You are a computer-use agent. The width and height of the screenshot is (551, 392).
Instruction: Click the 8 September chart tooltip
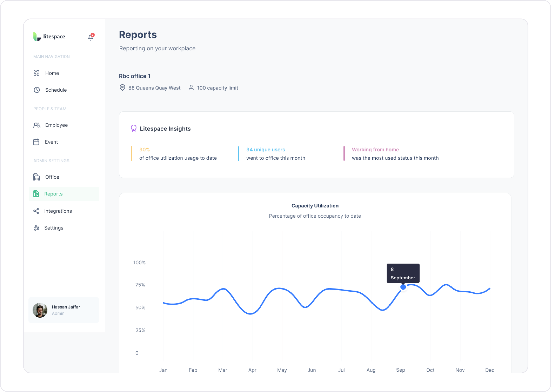pyautogui.click(x=403, y=273)
